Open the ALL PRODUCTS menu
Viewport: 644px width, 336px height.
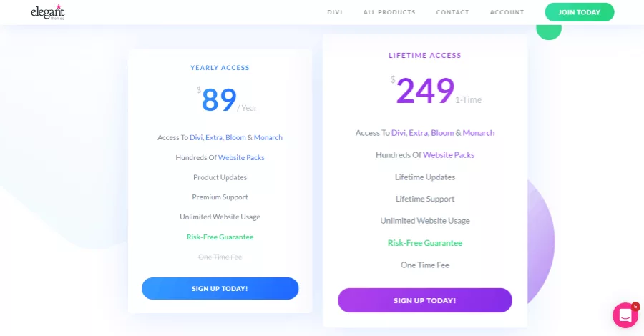[389, 12]
